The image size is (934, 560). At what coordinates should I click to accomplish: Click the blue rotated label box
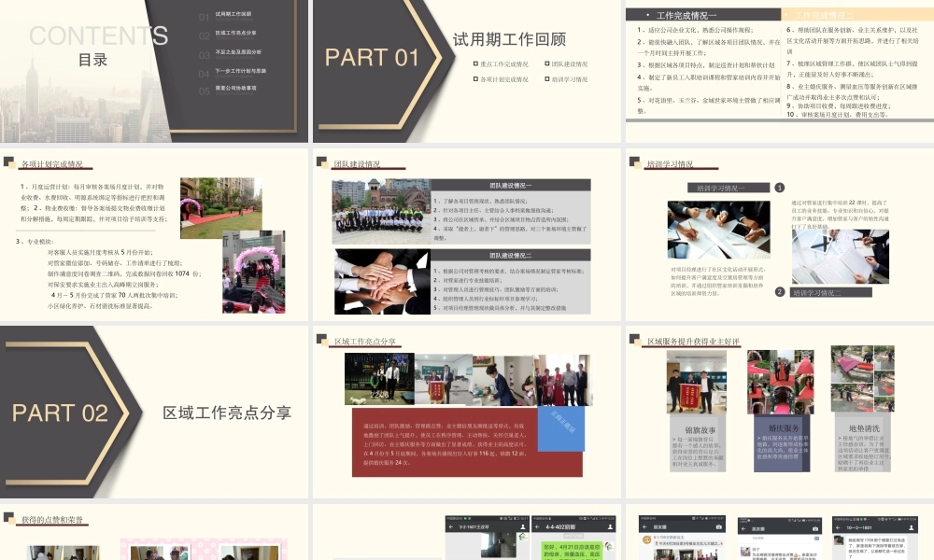[x=561, y=428]
